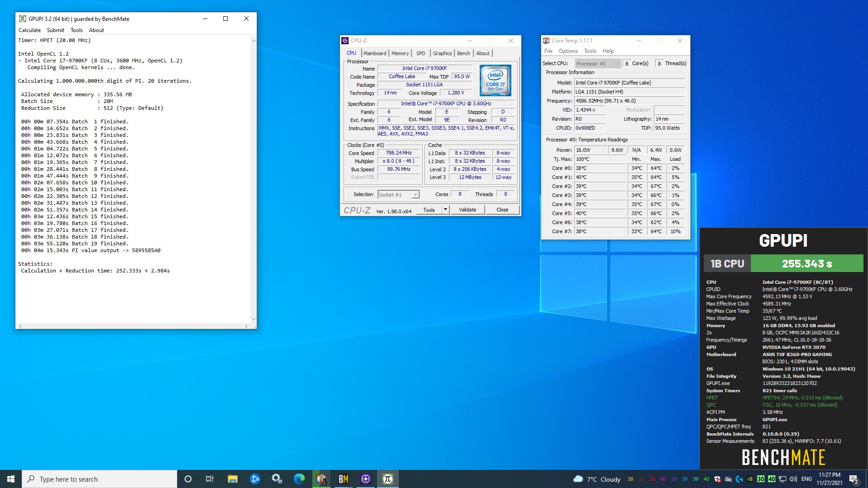Click the 255.343 s score in BenchMate

pos(807,263)
